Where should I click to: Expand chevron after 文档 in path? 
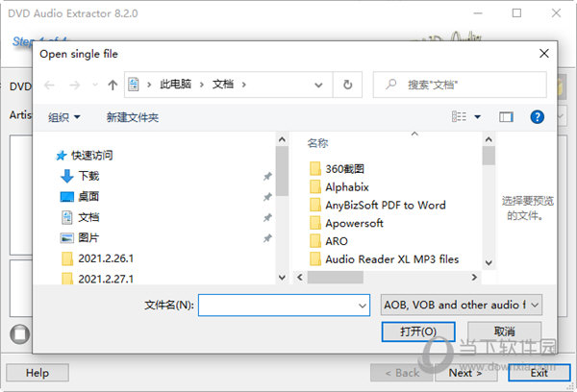coord(244,85)
